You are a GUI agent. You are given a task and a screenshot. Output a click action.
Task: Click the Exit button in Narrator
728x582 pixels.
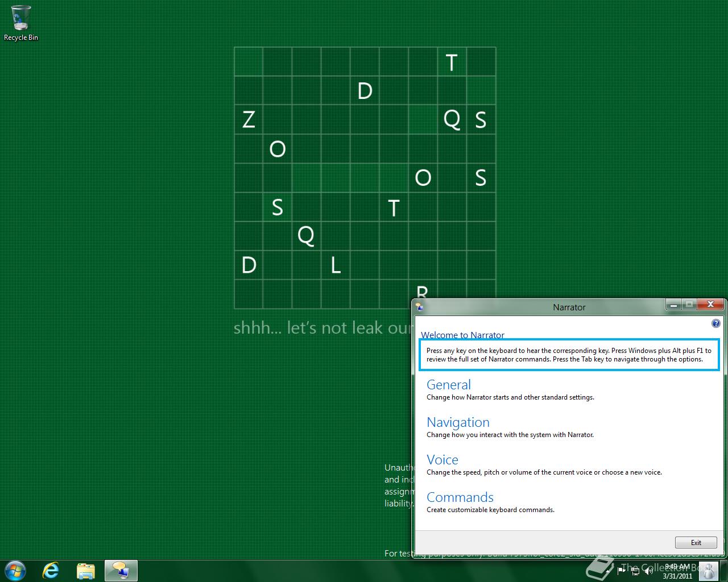click(696, 542)
